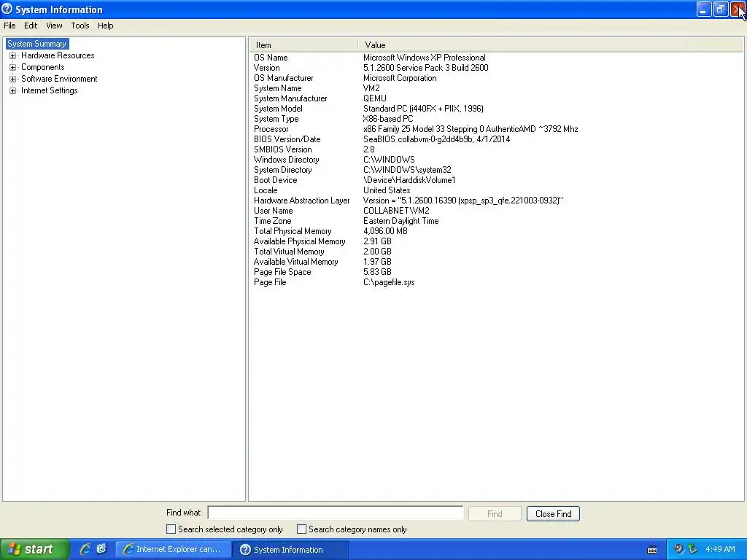This screenshot has height=560, width=747.
Task: Click the second Quick Launch icon
Action: tap(101, 549)
